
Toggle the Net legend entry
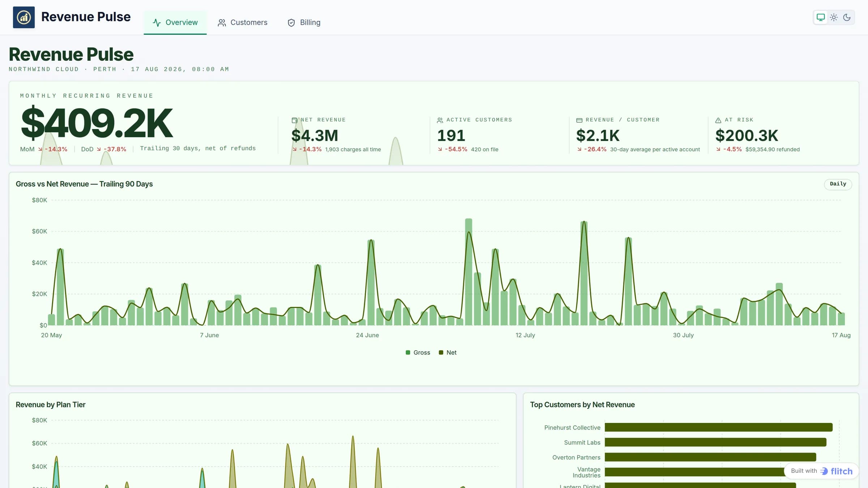447,352
